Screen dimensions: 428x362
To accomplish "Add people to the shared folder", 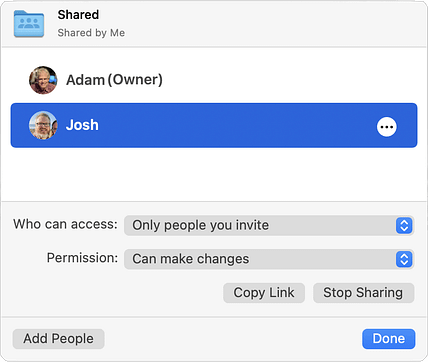I will [59, 339].
